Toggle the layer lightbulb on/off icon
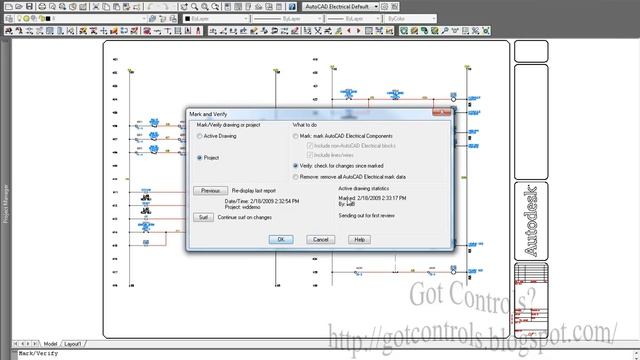The image size is (640, 360). (19, 19)
